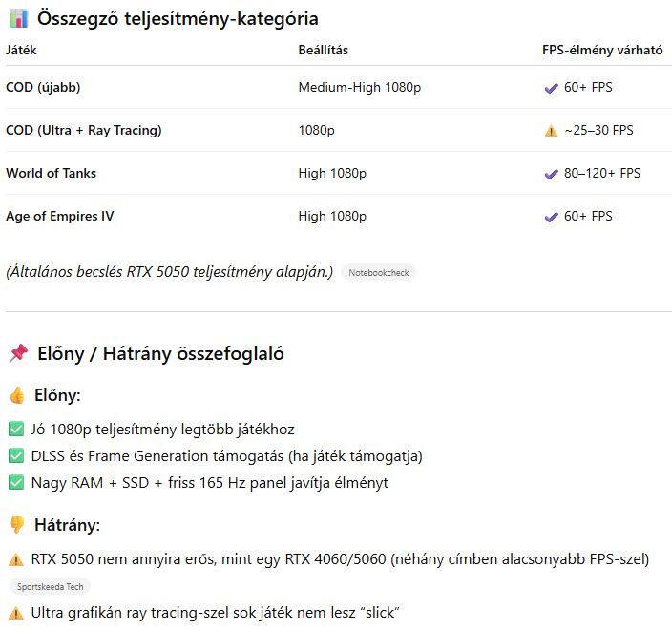Click the thumbs down emoji beside Hátrány
This screenshot has width=672, height=631.
click(16, 525)
